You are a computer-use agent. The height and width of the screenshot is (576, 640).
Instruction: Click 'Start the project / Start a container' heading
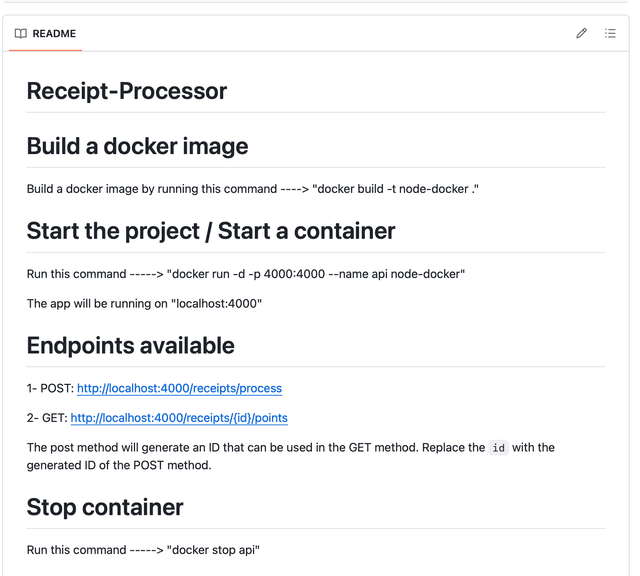211,231
